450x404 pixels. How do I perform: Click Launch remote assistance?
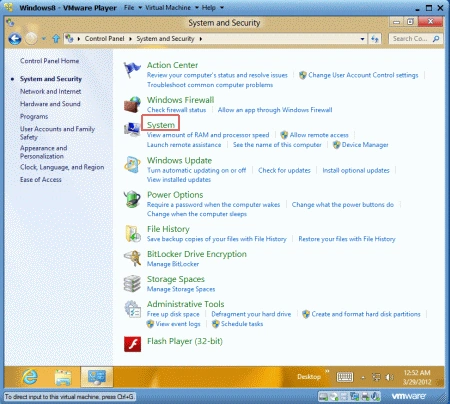pos(184,145)
